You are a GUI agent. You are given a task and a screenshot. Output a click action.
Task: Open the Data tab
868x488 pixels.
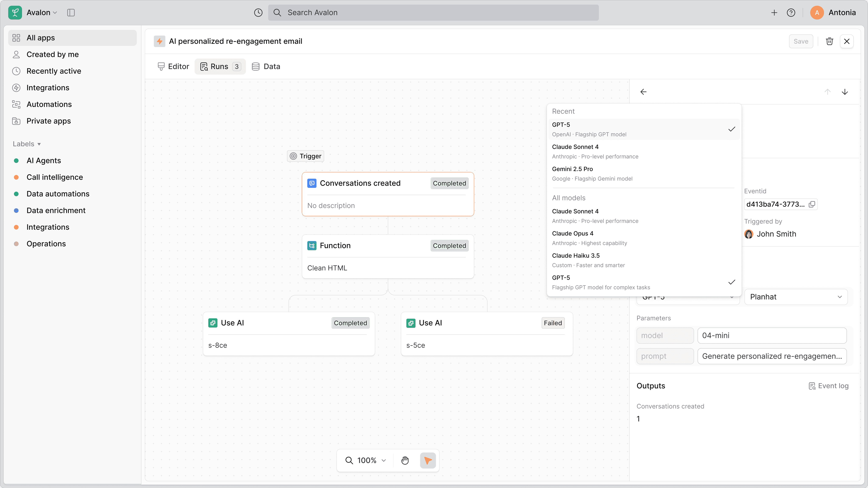pyautogui.click(x=266, y=66)
